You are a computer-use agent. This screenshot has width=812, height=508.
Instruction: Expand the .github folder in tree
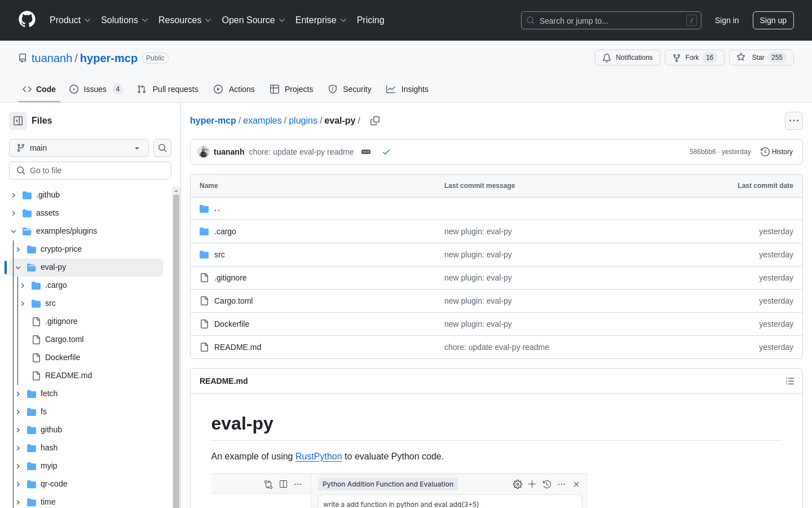[x=14, y=195]
